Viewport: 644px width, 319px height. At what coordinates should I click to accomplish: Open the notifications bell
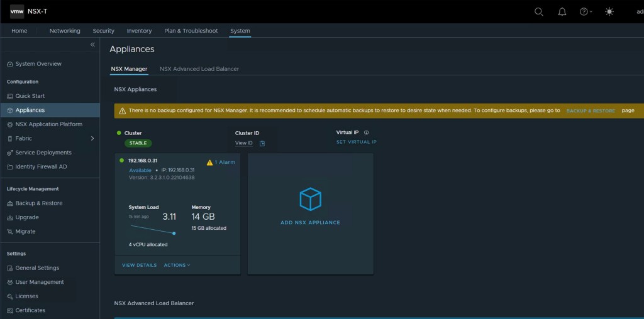562,11
